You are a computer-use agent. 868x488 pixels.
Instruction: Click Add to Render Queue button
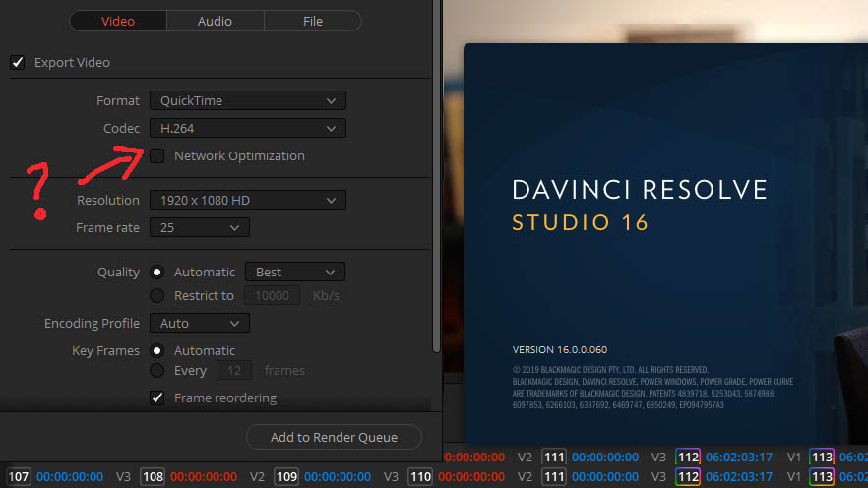(x=334, y=437)
